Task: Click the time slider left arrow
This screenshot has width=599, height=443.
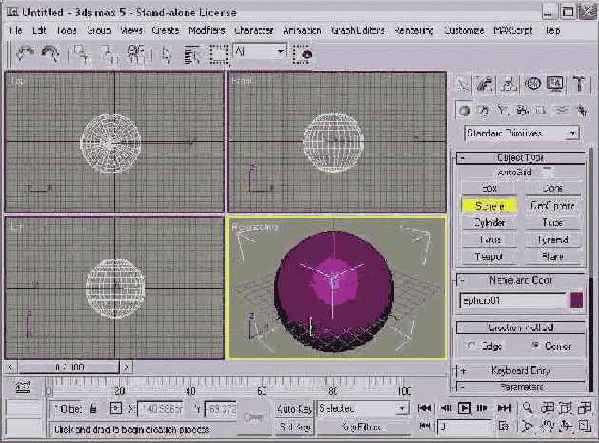Action: pyautogui.click(x=11, y=367)
